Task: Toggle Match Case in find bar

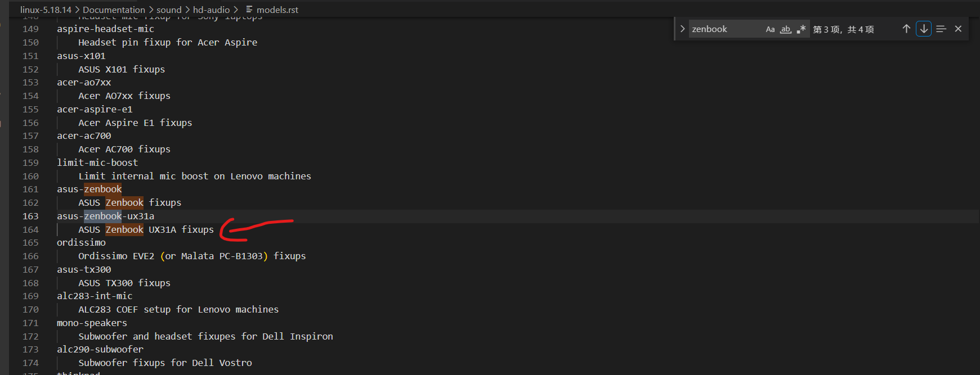Action: [x=770, y=29]
